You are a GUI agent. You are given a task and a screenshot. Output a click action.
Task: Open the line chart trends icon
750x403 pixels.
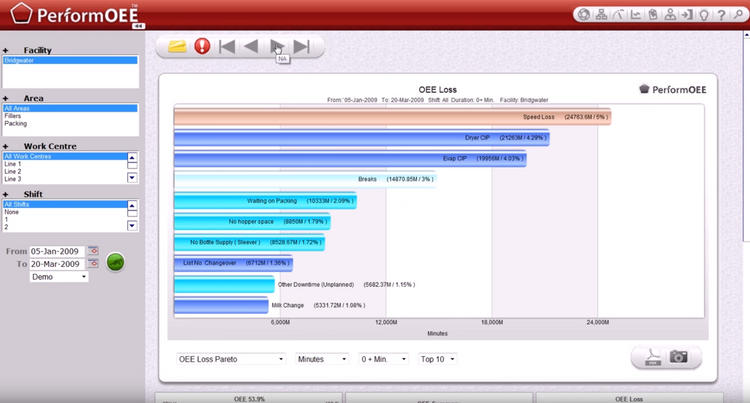(x=636, y=14)
